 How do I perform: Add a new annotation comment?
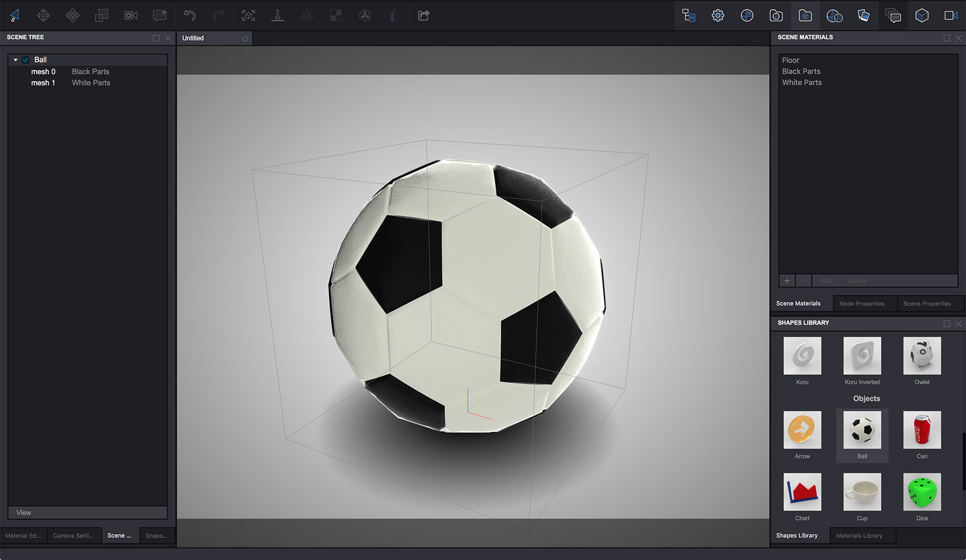[159, 15]
